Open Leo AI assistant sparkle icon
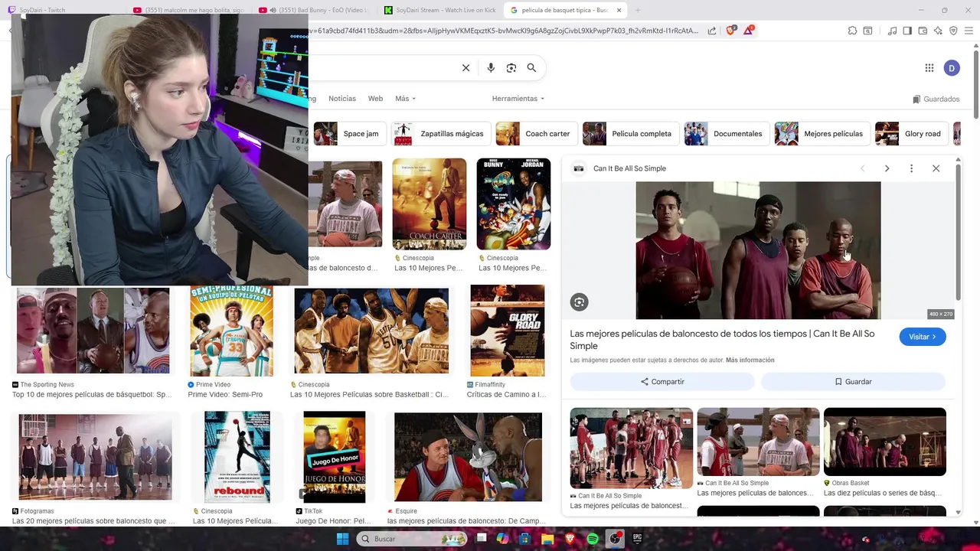Viewport: 980px width, 551px height. point(938,31)
